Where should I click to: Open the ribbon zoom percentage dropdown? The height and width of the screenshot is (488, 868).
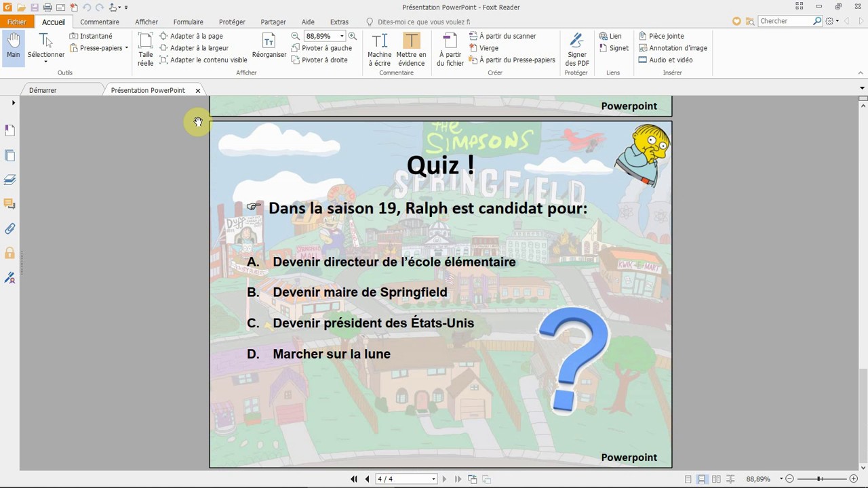click(x=342, y=36)
